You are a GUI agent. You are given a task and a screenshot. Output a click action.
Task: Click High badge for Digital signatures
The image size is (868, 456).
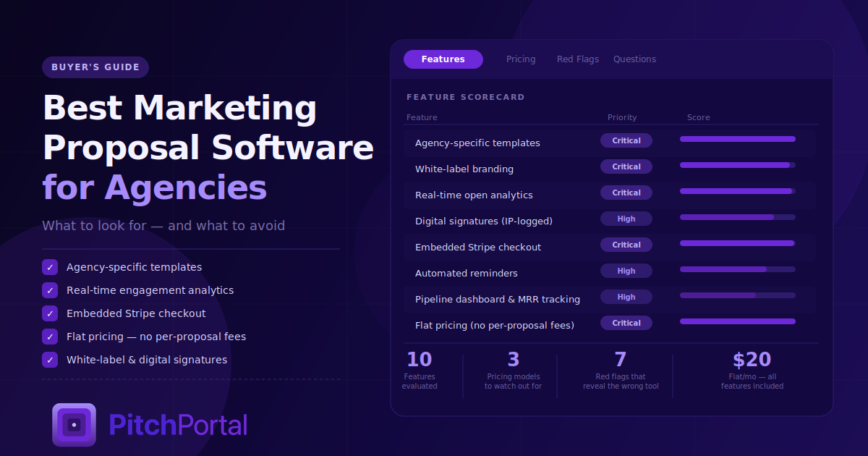pyautogui.click(x=626, y=219)
